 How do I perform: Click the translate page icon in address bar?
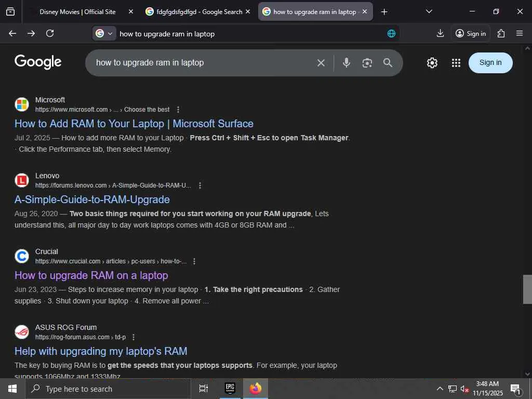391,33
